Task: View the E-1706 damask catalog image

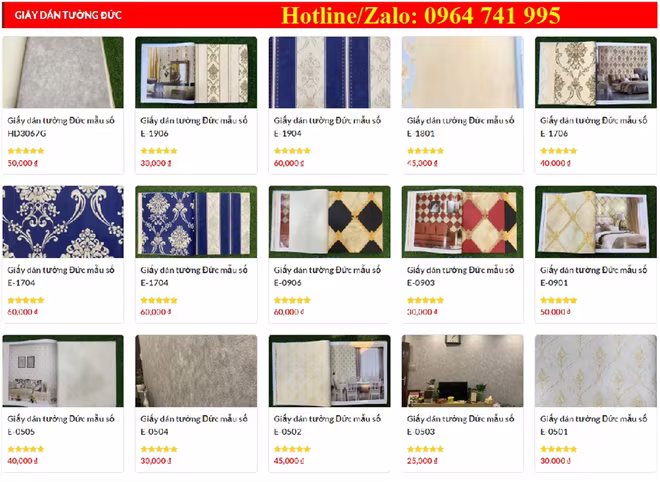Action: (596, 72)
